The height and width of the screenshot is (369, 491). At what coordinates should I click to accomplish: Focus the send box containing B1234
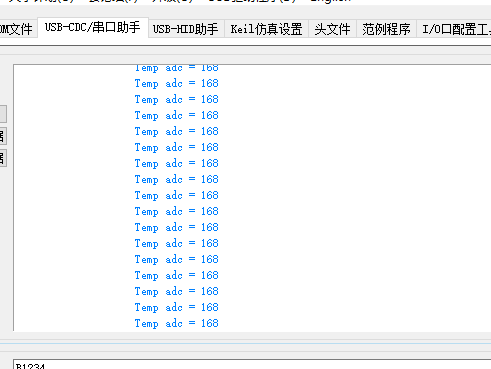(x=252, y=364)
